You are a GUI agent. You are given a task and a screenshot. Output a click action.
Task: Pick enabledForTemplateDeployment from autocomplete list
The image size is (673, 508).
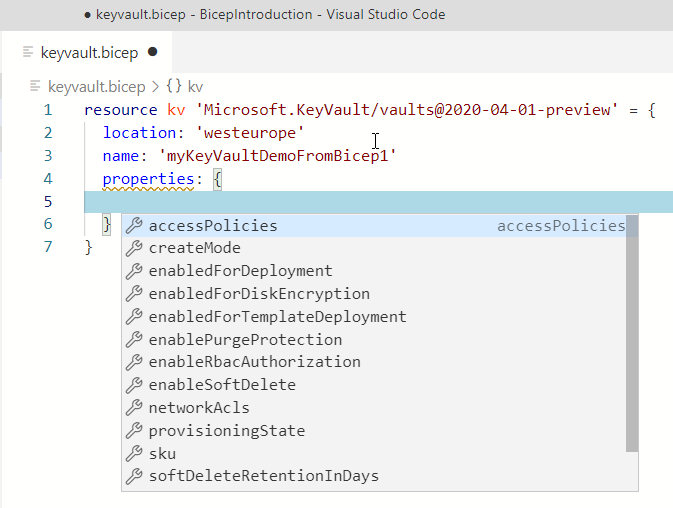(x=277, y=317)
